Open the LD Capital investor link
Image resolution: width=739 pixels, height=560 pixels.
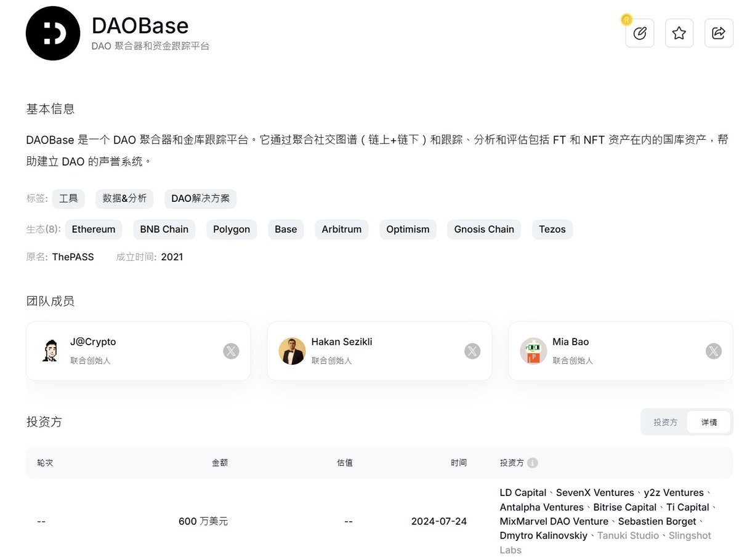[x=523, y=492]
